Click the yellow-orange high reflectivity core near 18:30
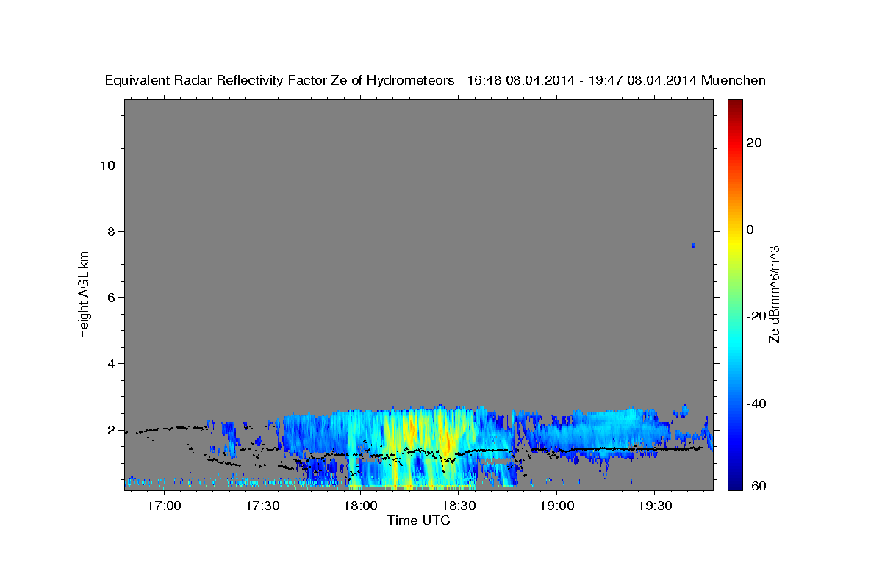 (x=448, y=441)
